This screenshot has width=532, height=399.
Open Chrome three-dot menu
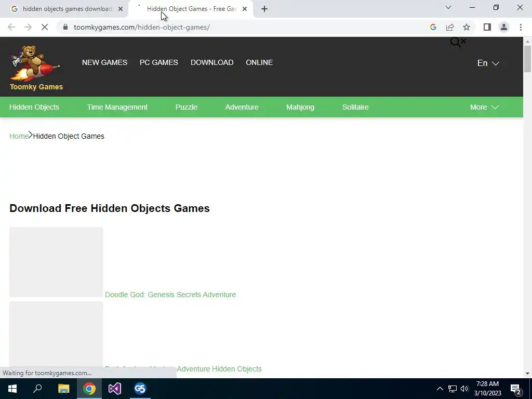(x=521, y=27)
